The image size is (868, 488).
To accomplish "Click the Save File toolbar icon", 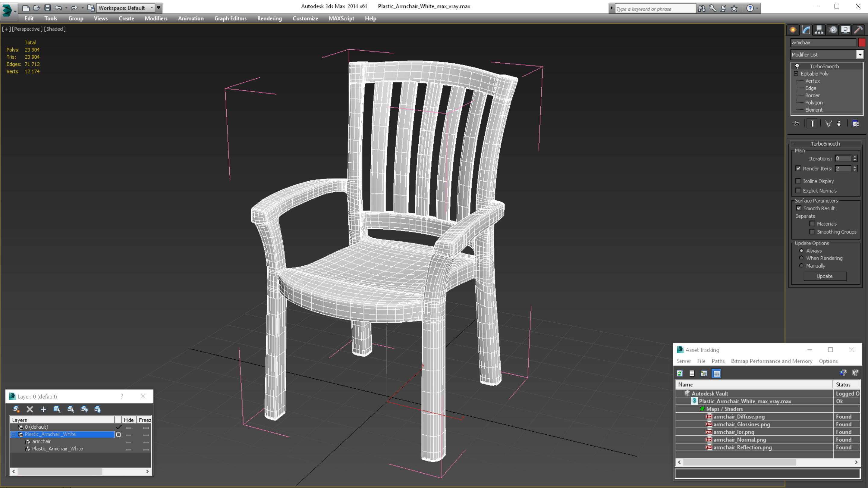I will pos(48,8).
